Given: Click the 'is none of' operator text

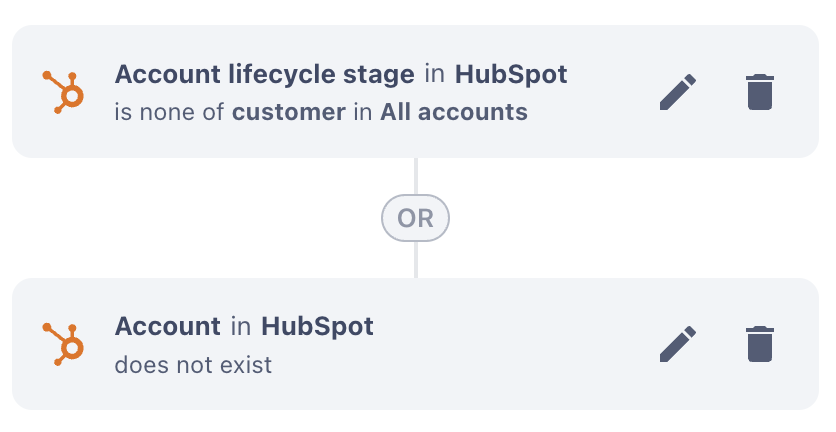Looking at the screenshot, I should [x=170, y=112].
